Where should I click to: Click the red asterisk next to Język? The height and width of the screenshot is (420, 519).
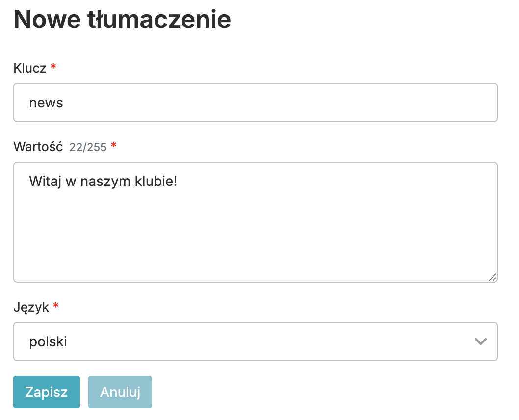tap(56, 307)
